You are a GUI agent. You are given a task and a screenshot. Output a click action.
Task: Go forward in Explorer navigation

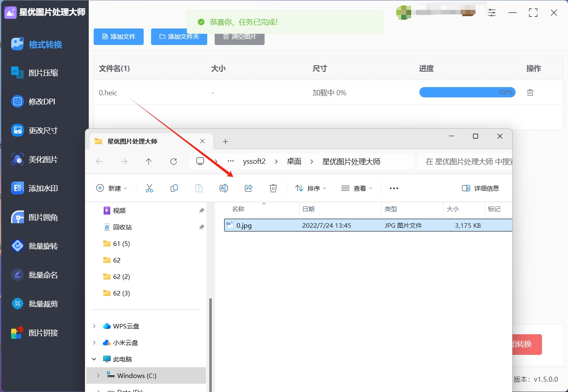point(124,161)
